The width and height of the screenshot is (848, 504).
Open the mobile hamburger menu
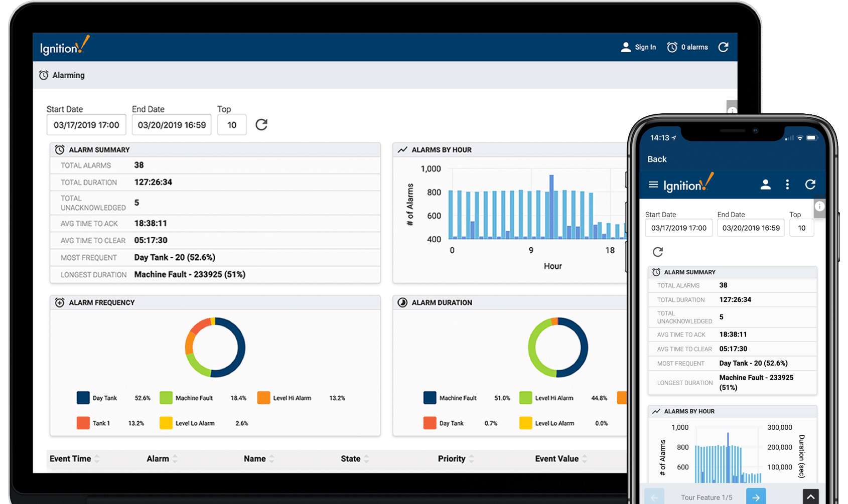coord(653,185)
